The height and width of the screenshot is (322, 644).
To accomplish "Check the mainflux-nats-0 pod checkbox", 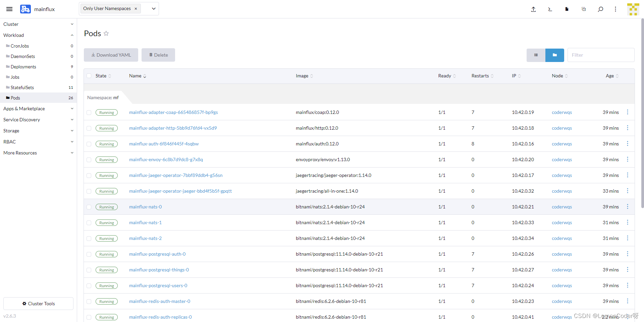I will [x=89, y=207].
